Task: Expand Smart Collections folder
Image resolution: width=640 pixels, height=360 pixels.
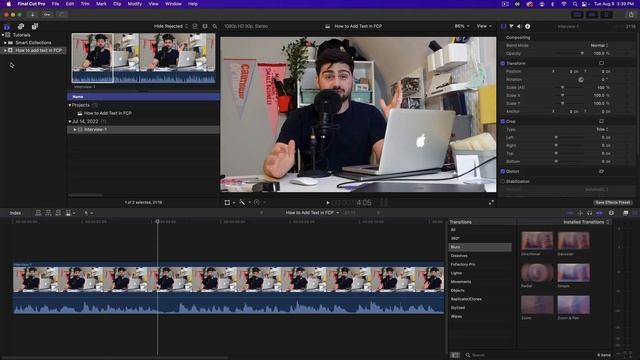Action: click(5, 42)
